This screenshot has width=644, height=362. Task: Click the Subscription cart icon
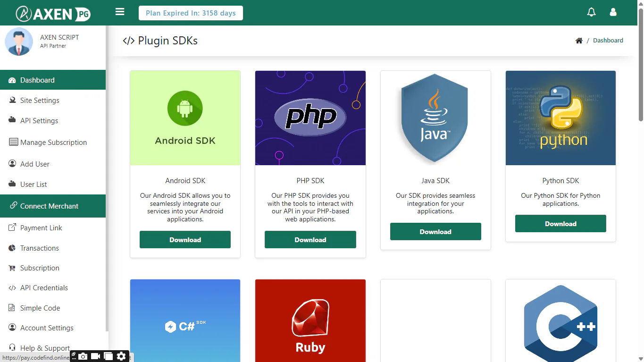(12, 268)
